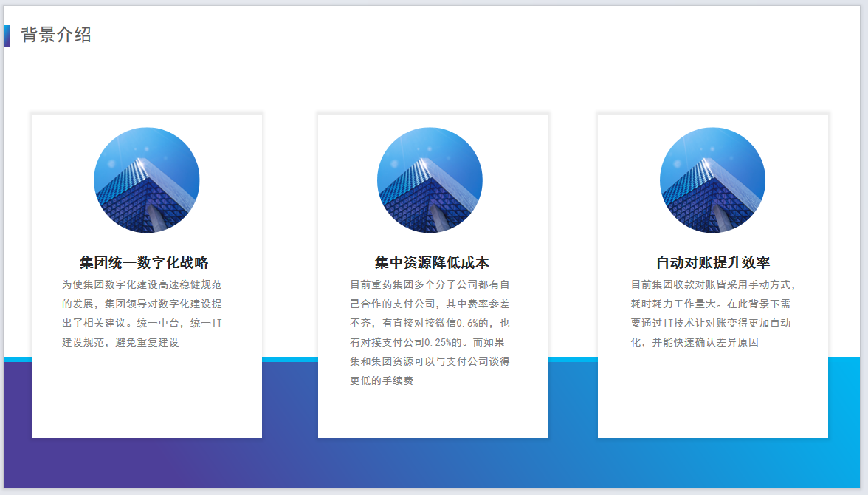
Task: Click the building image above 集中资源降低成本
Action: [x=430, y=180]
